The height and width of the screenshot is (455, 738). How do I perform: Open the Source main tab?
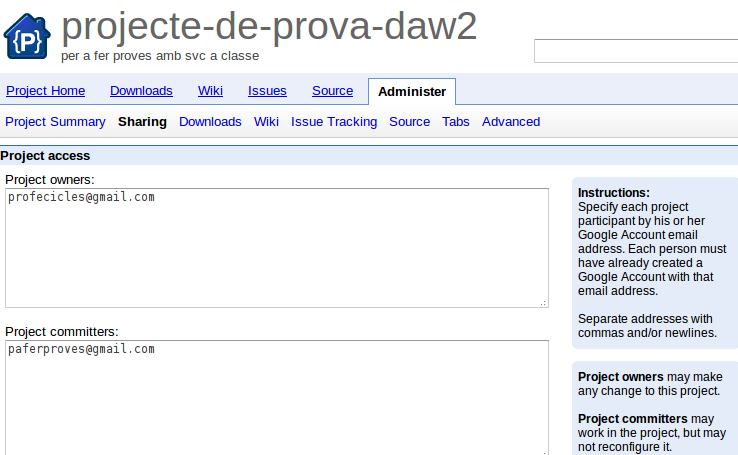[x=332, y=91]
